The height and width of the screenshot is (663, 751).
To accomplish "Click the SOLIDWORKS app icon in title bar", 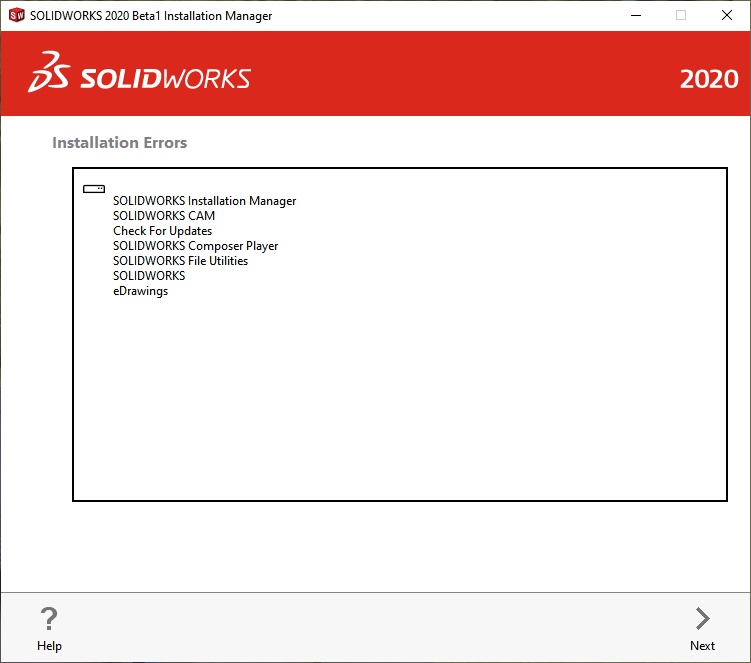I will pyautogui.click(x=16, y=15).
